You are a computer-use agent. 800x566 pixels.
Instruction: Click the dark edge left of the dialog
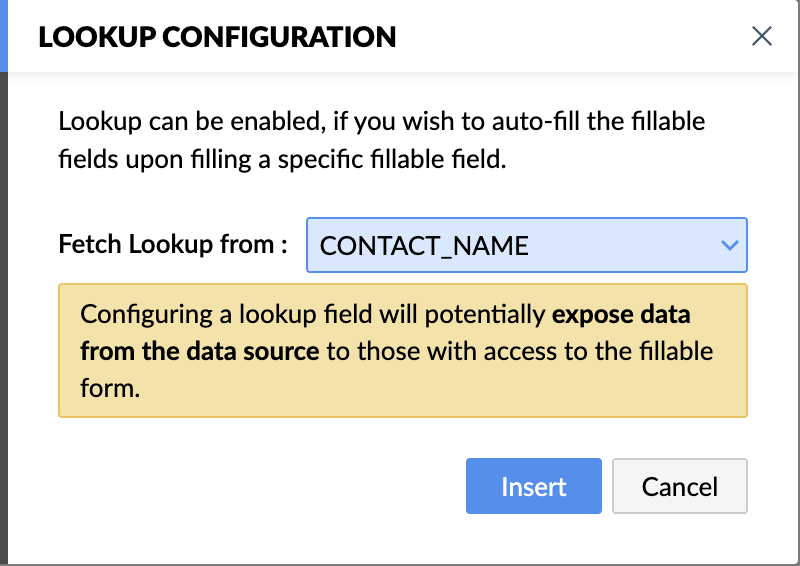pyautogui.click(x=3, y=300)
